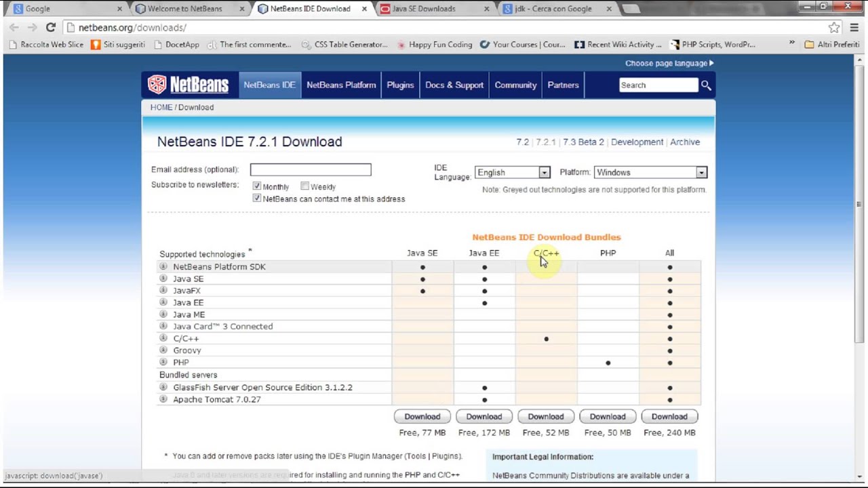Click the search magnifier icon
868x488 pixels.
coord(706,85)
